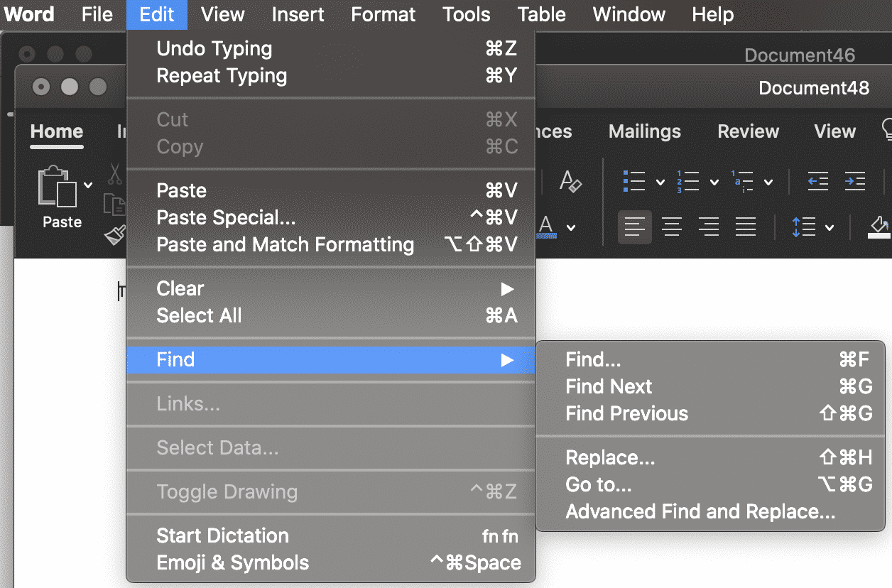
Task: Increase the paragraph indent
Action: coord(855,181)
